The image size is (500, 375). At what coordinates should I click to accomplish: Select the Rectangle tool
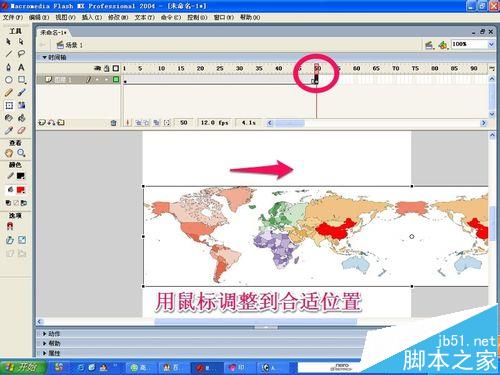pyautogui.click(x=21, y=80)
